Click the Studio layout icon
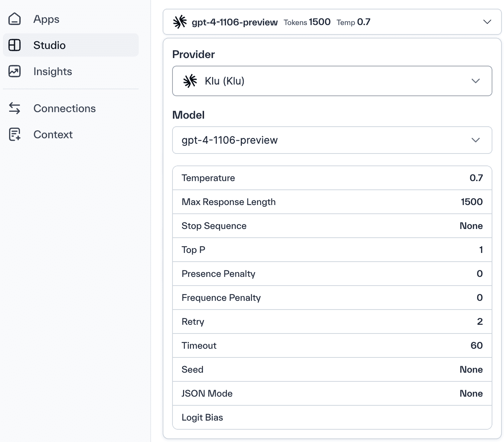Image resolution: width=504 pixels, height=442 pixels. [15, 45]
